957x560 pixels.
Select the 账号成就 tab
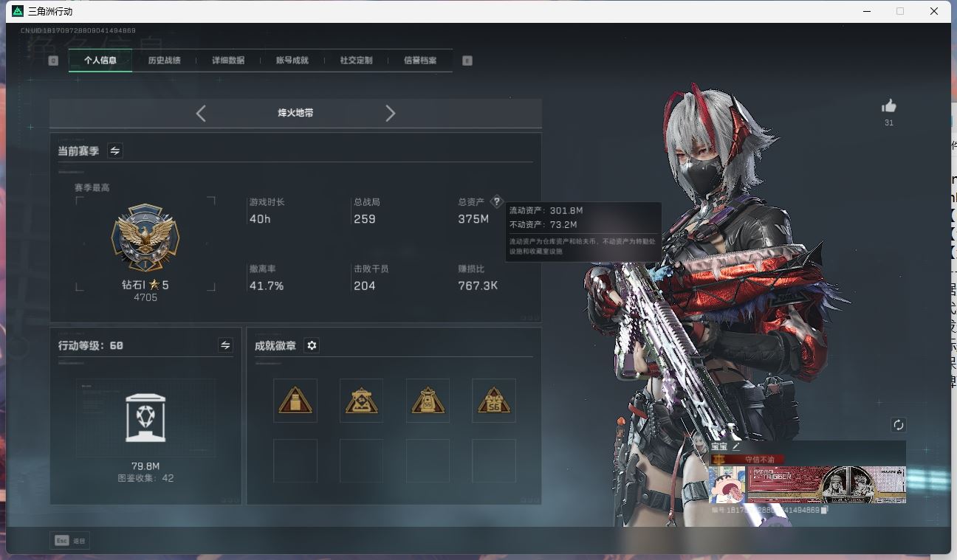pos(292,61)
